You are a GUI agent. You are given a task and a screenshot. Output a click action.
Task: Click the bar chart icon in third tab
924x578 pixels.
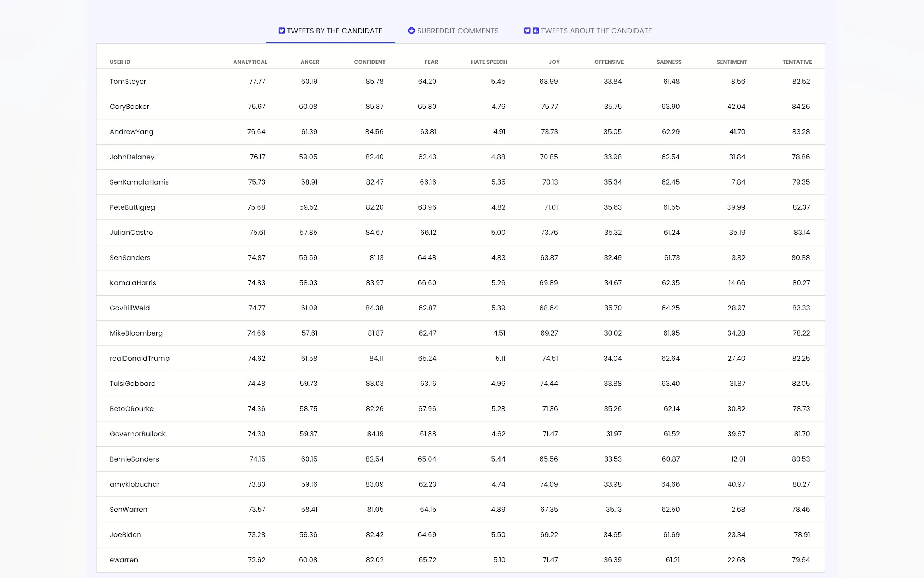pyautogui.click(x=535, y=31)
